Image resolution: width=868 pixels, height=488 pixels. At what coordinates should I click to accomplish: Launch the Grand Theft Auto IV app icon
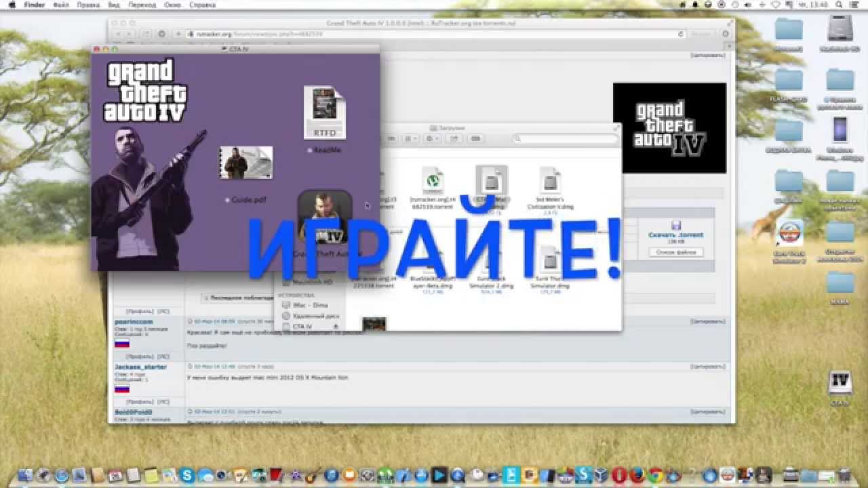point(325,217)
